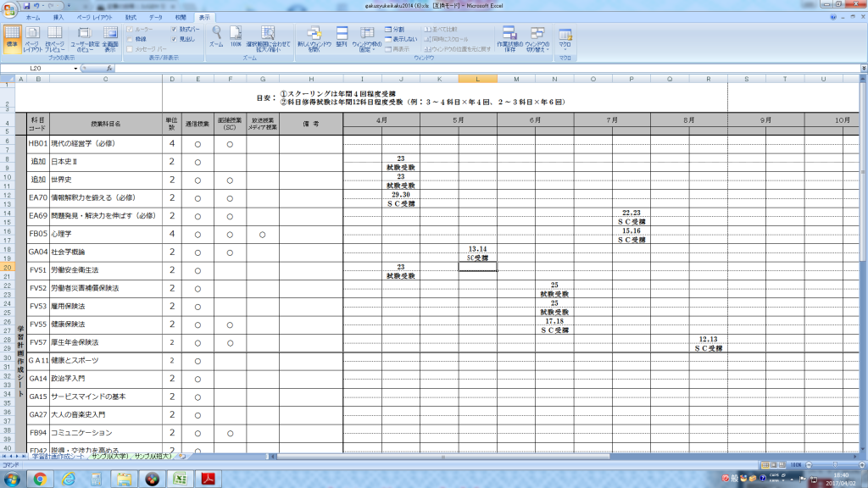Switch to the サンプル(大学) sheet tab
The height and width of the screenshot is (488, 868).
108,457
